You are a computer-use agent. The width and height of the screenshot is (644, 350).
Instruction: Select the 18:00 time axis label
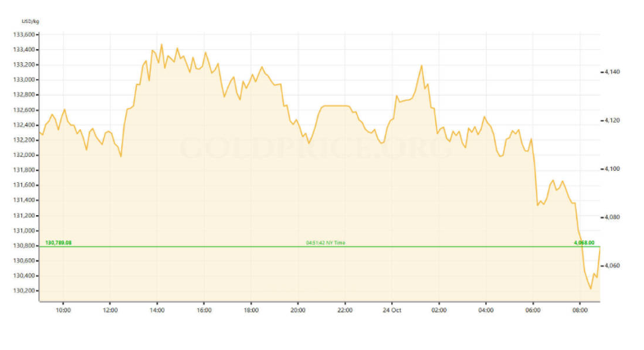[251, 310]
